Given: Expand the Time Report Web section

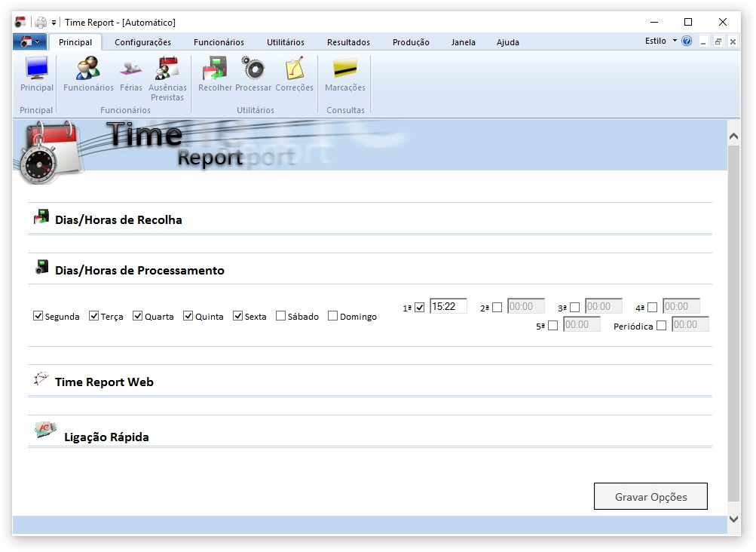Looking at the screenshot, I should click(x=104, y=382).
